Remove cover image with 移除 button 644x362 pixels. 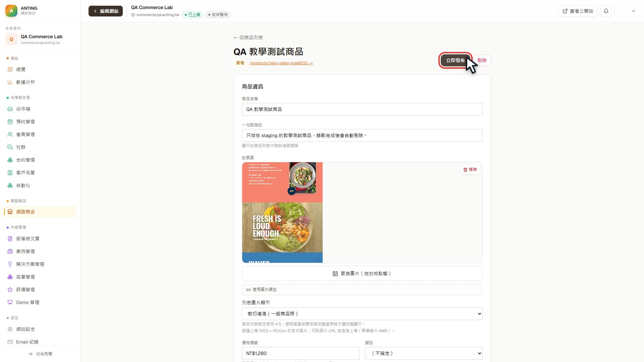click(x=470, y=170)
